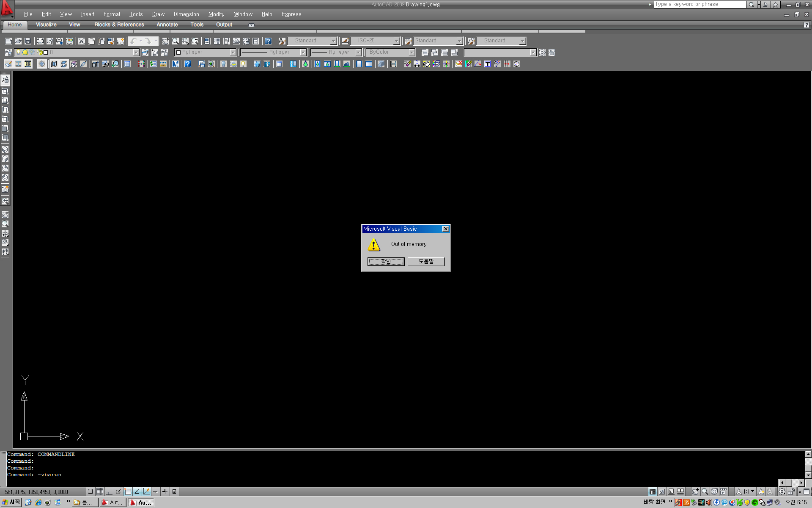Image resolution: width=812 pixels, height=508 pixels.
Task: Click the command line scroll up arrow
Action: [808, 454]
